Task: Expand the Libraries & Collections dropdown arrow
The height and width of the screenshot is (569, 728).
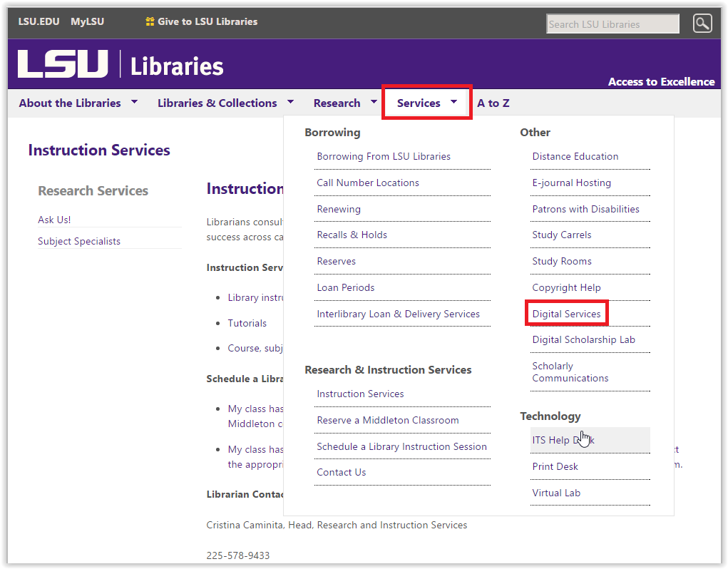Action: (291, 101)
